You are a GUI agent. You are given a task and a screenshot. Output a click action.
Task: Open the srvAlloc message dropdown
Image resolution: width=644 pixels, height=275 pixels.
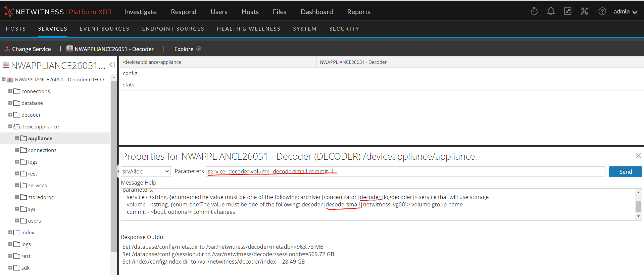[146, 171]
